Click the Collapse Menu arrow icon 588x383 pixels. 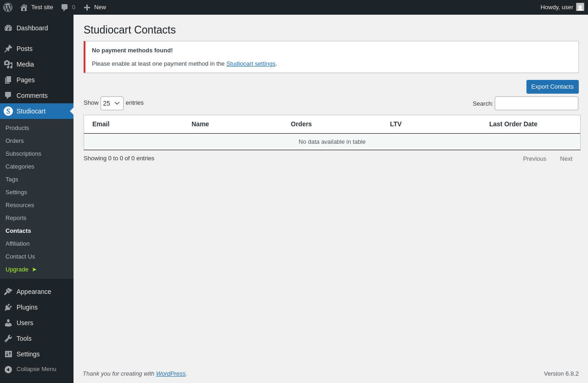click(8, 369)
